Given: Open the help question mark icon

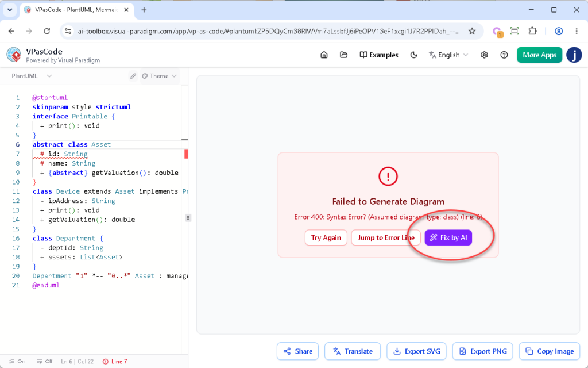Looking at the screenshot, I should pyautogui.click(x=504, y=55).
